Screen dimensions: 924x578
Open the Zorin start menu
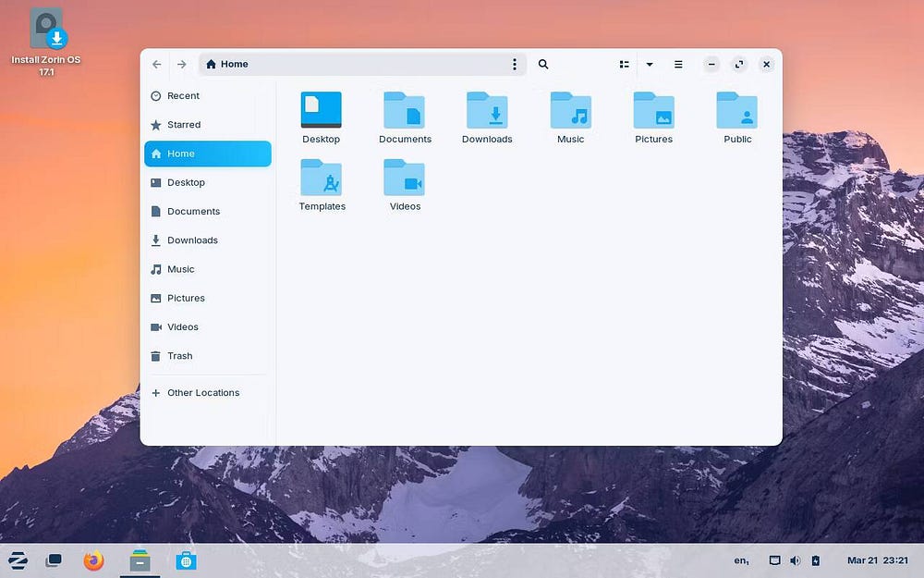coord(18,560)
